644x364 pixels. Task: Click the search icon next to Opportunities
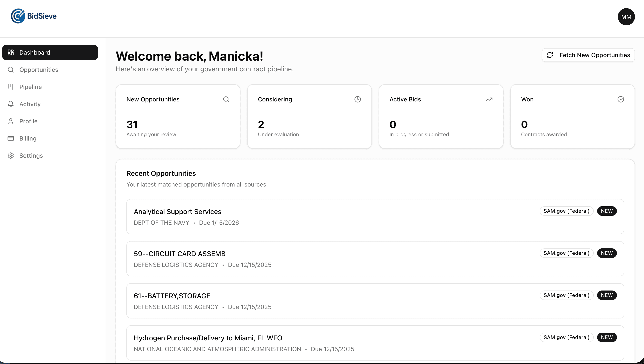point(11,70)
